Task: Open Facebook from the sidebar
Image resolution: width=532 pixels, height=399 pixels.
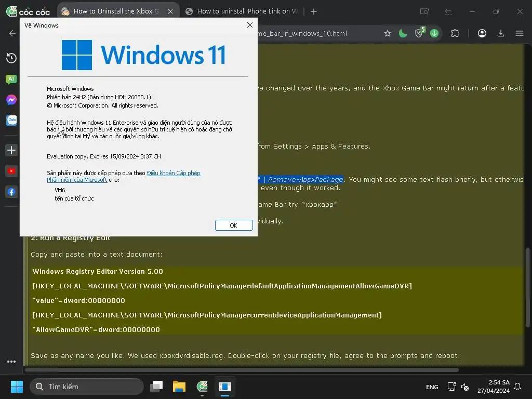Action: [11, 192]
